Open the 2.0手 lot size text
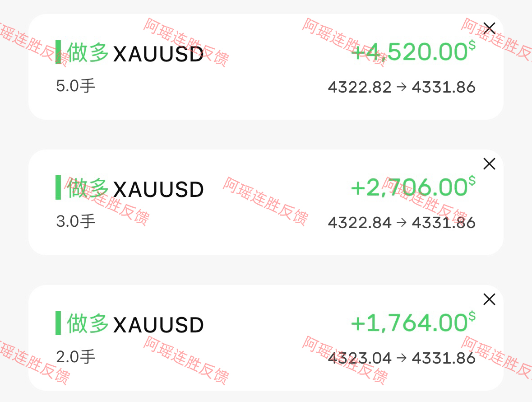532x402 pixels. pyautogui.click(x=76, y=357)
